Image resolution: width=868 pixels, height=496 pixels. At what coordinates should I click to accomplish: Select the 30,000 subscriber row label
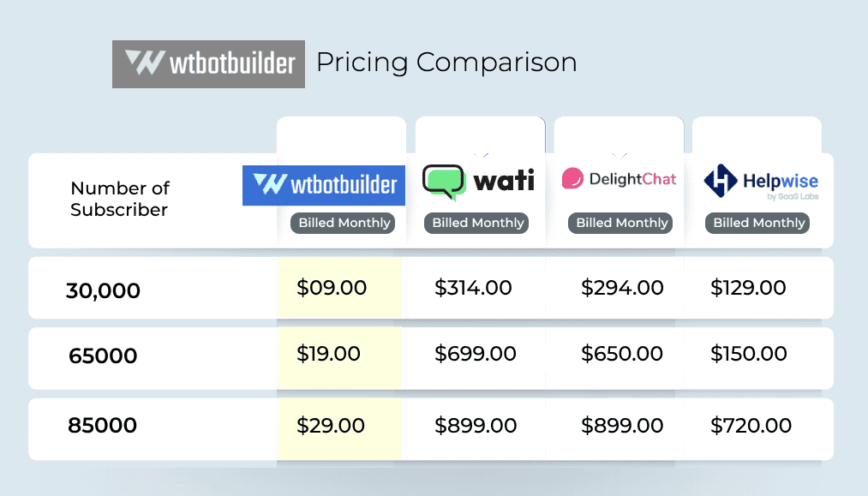(103, 291)
